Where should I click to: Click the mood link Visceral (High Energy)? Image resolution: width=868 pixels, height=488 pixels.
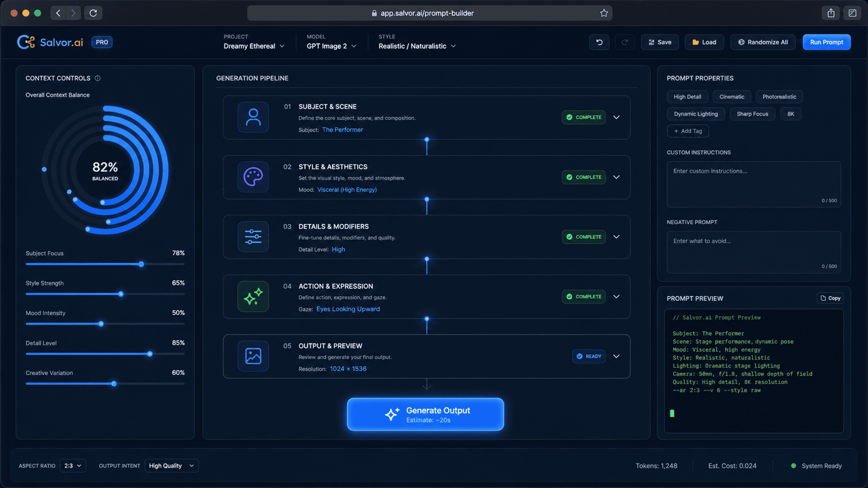(347, 189)
